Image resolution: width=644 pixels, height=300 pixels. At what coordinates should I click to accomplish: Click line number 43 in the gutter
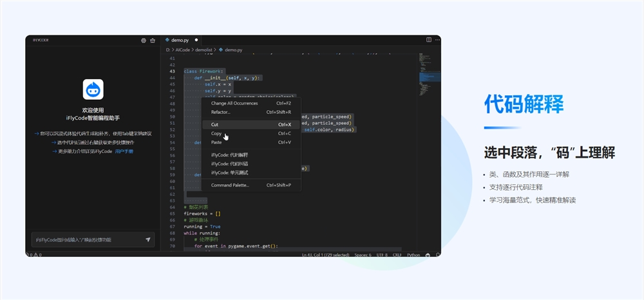click(173, 71)
